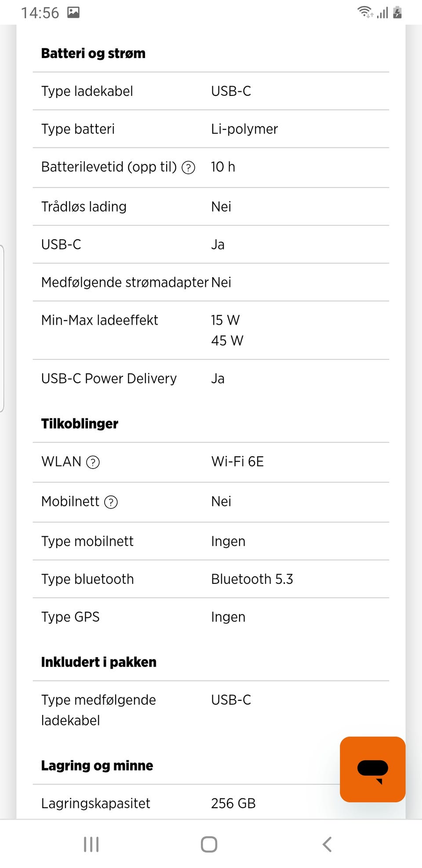
Task: Tap the Lagring og minne heading
Action: [97, 765]
